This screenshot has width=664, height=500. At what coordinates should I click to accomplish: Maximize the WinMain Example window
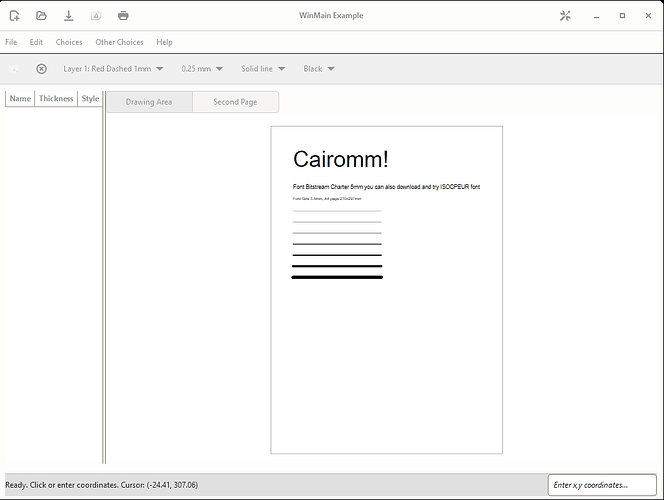tap(622, 16)
